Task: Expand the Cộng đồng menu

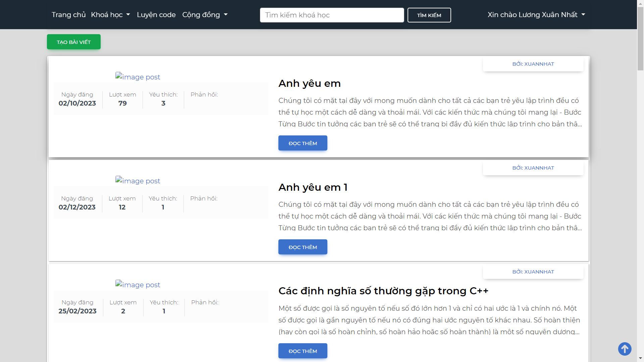Action: pos(205,15)
